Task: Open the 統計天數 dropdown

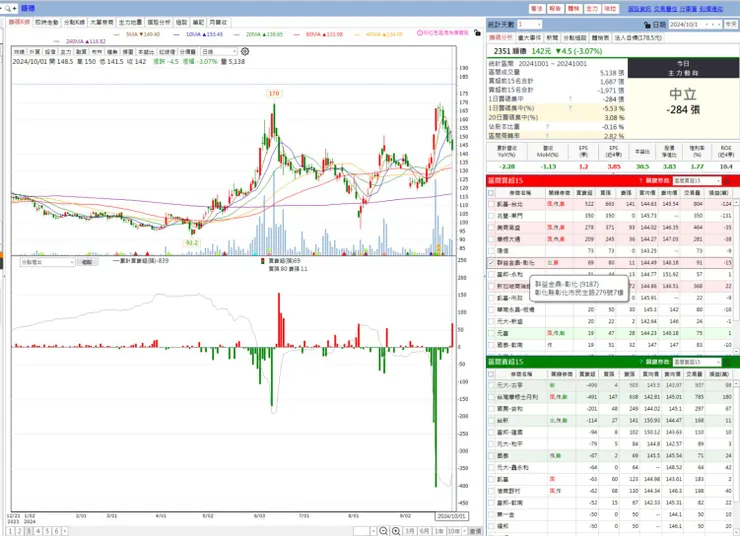Action: click(530, 25)
